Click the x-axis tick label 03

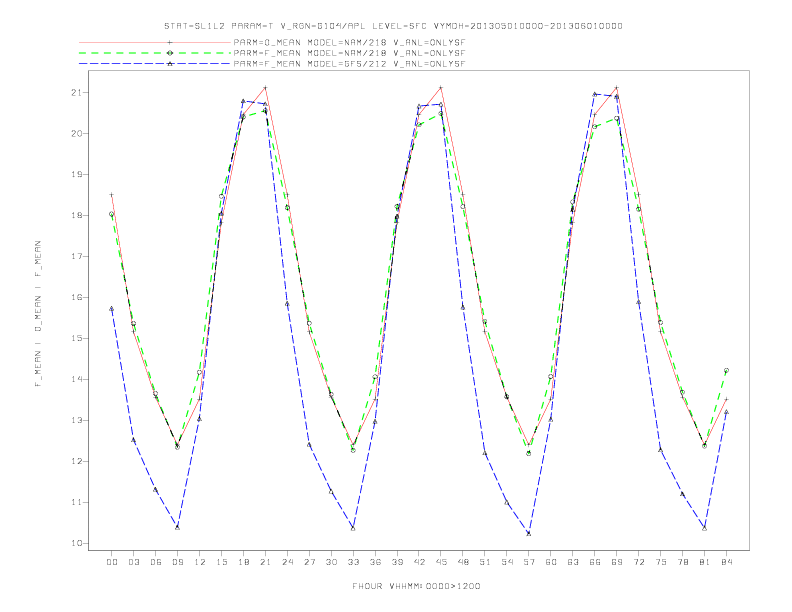[x=133, y=562]
